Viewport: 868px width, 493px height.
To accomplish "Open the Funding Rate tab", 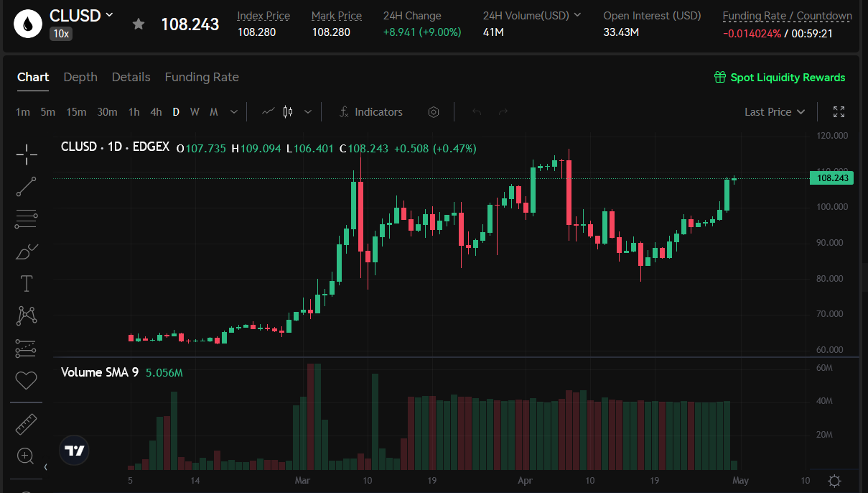I will click(202, 77).
